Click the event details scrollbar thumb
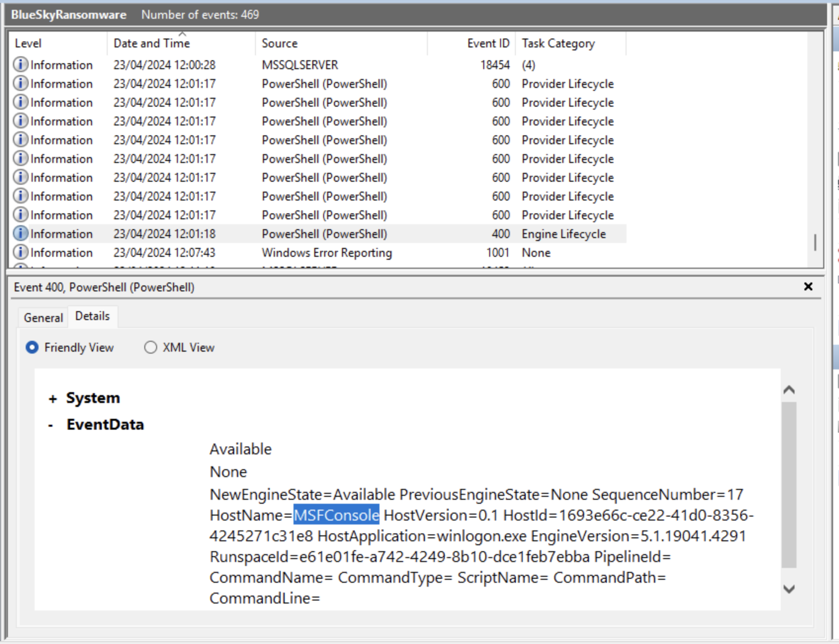839x644 pixels. coord(789,485)
